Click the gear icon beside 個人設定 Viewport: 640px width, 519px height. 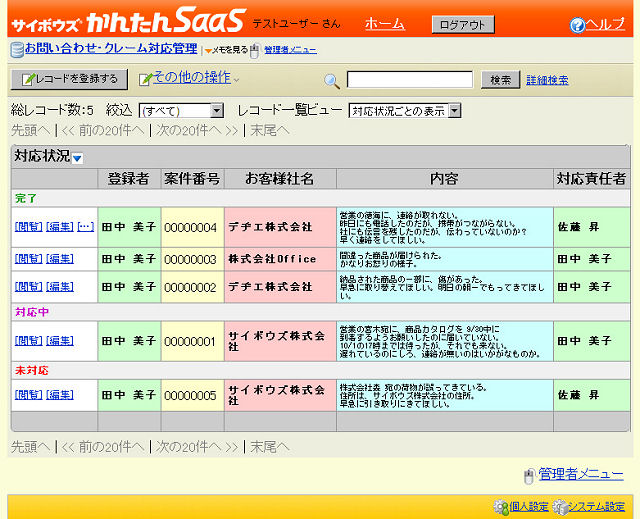pyautogui.click(x=501, y=507)
